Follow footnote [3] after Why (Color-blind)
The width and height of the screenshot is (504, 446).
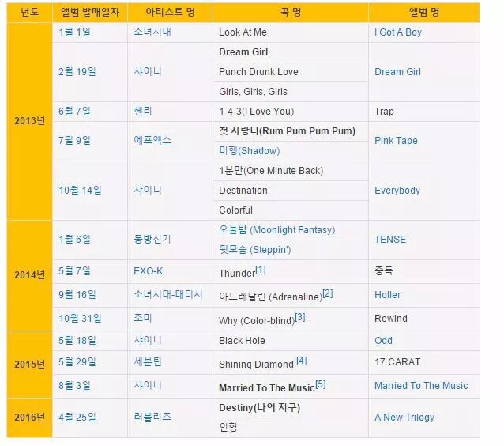(300, 317)
